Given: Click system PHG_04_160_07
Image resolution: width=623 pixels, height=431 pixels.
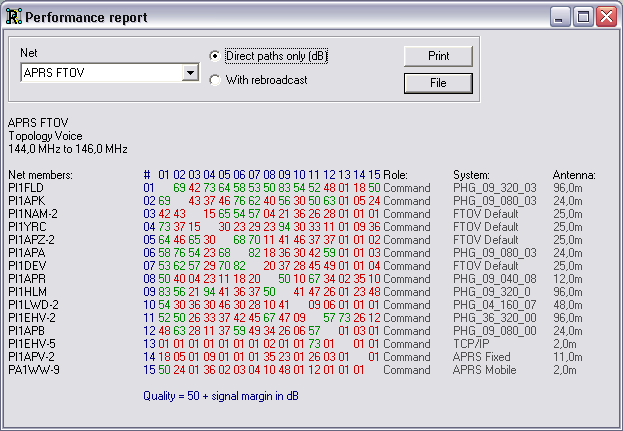Looking at the screenshot, I should click(495, 305).
